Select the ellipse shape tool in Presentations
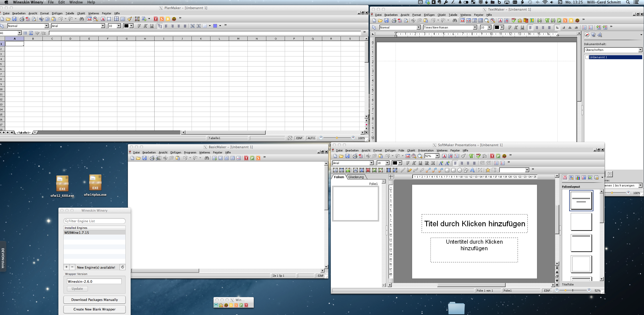The width and height of the screenshot is (644, 315). click(x=460, y=170)
